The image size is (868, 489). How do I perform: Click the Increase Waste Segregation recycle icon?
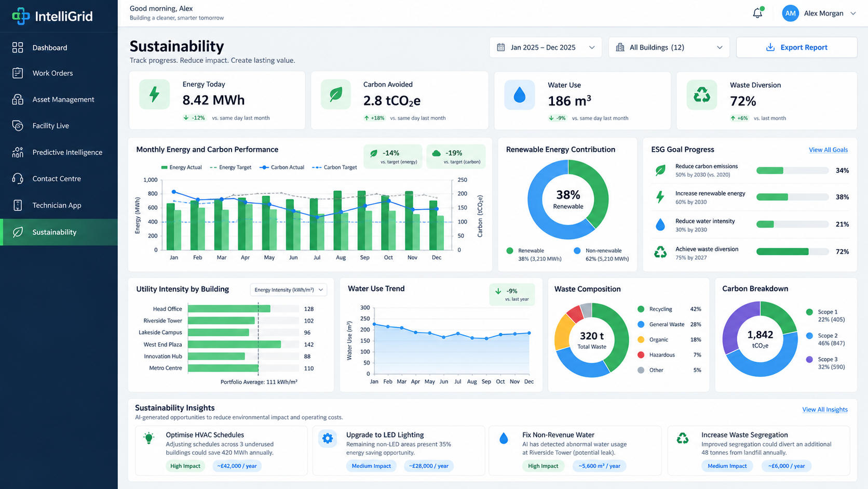pos(683,439)
